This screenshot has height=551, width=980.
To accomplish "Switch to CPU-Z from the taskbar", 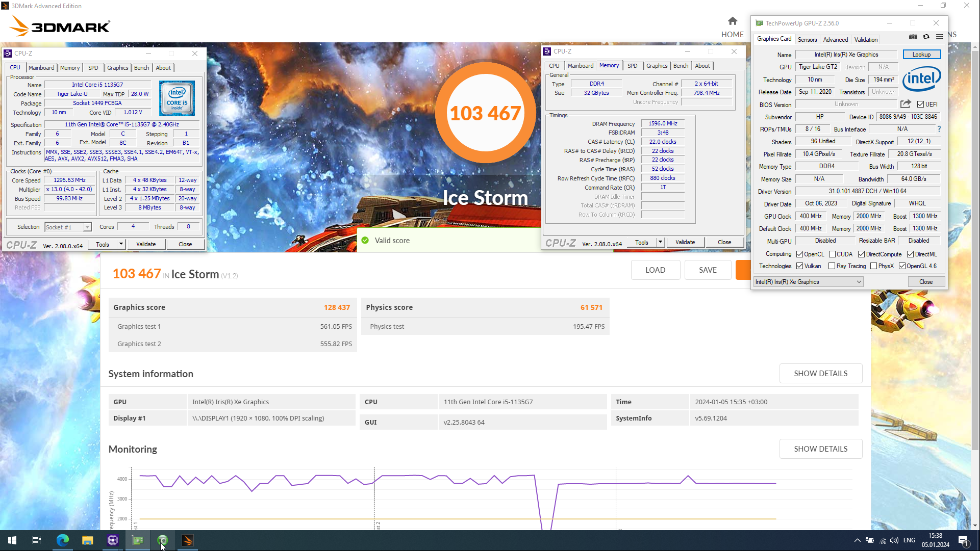I will (x=112, y=540).
